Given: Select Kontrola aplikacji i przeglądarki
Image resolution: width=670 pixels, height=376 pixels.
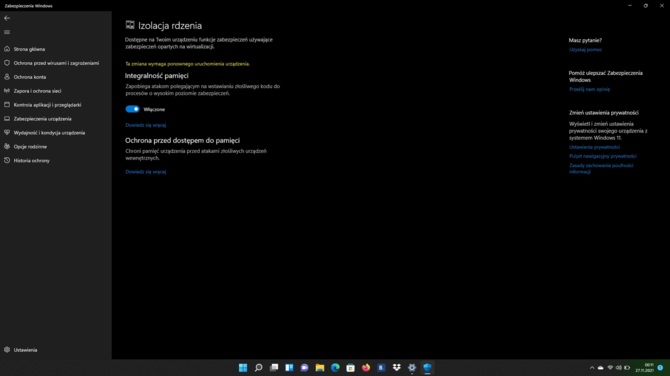Looking at the screenshot, I should [x=47, y=105].
